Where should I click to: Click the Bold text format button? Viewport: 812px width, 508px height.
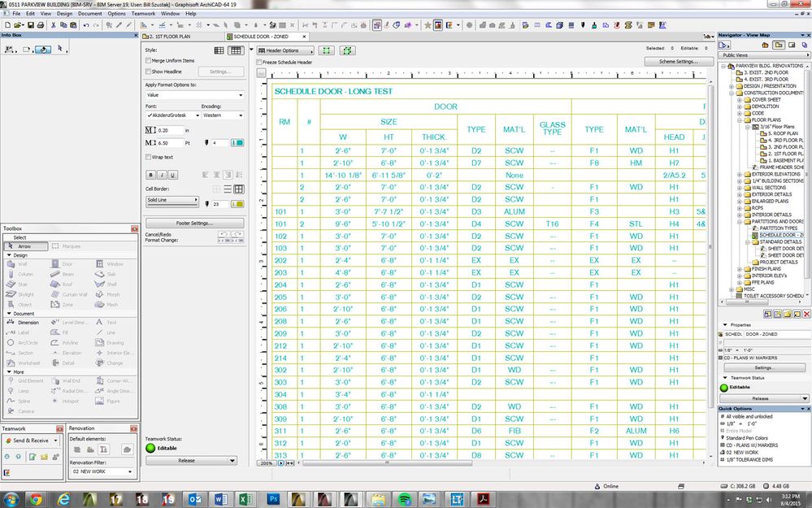150,174
